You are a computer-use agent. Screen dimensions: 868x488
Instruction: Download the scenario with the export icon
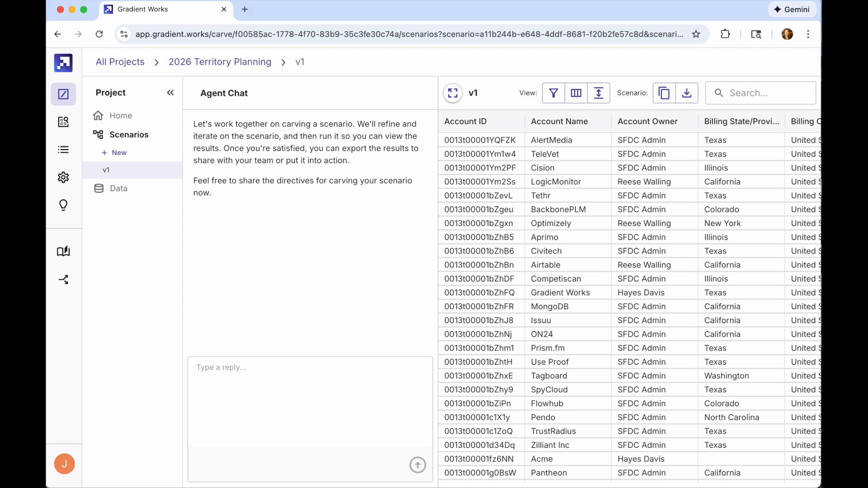point(687,93)
